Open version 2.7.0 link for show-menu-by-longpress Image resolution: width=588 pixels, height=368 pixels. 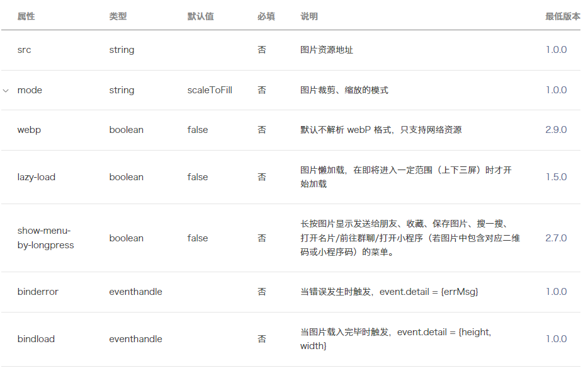(x=556, y=238)
